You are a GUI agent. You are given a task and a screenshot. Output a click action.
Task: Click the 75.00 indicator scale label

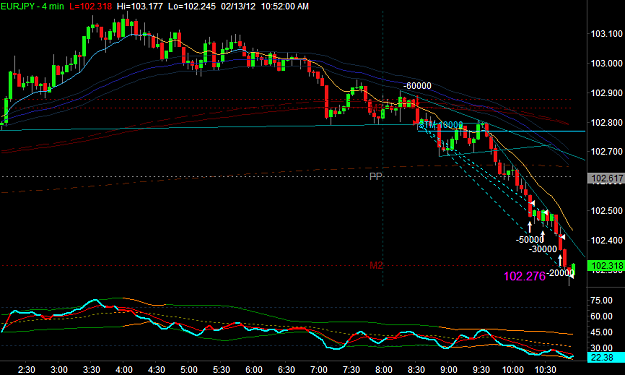[601, 300]
